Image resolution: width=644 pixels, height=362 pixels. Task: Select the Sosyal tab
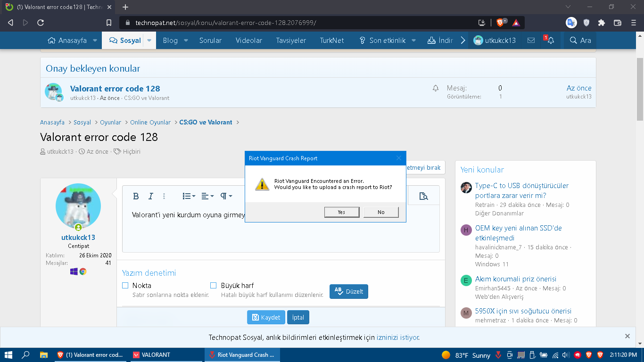[x=125, y=41]
